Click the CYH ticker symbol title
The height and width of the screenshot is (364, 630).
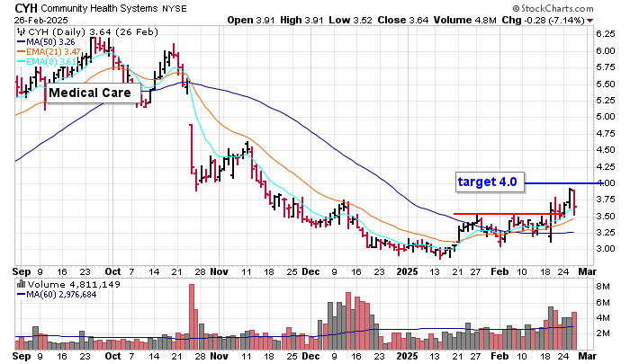(26, 8)
